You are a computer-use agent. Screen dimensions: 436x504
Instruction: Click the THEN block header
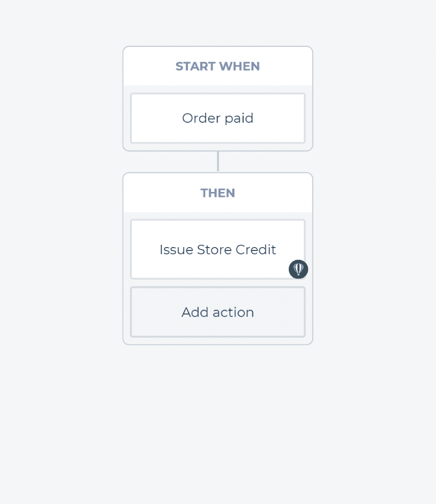click(x=218, y=193)
